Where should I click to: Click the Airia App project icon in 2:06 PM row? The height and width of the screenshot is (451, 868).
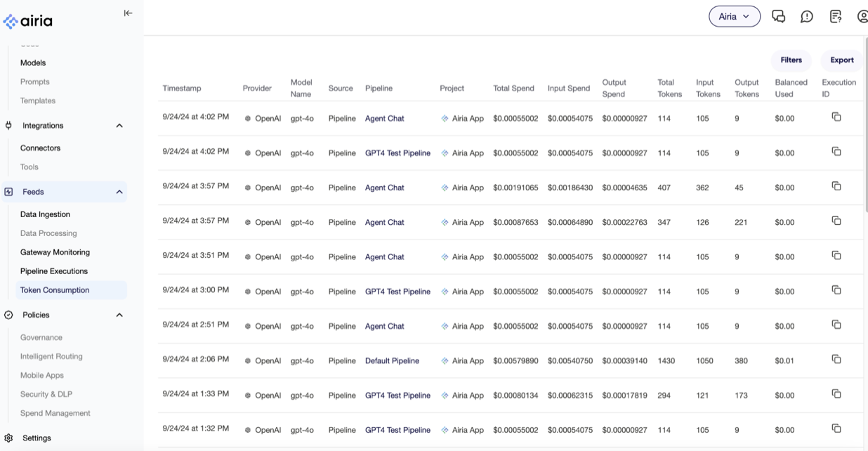coord(445,361)
